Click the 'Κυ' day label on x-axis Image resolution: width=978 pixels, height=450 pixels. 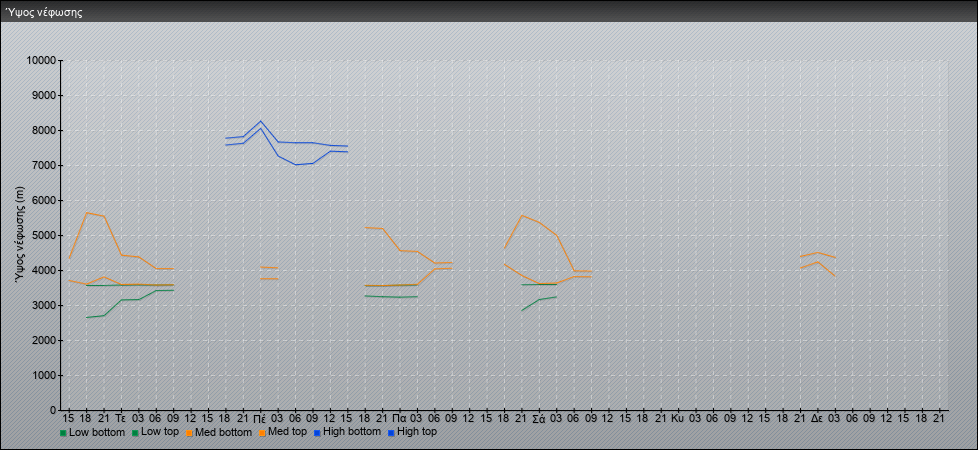pos(678,419)
